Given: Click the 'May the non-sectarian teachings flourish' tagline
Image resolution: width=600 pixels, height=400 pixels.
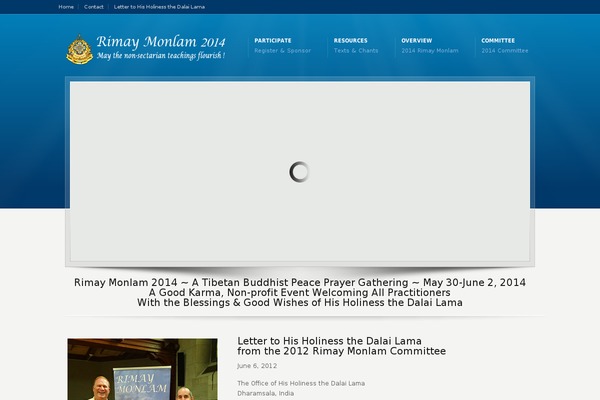Looking at the screenshot, I should click(161, 56).
